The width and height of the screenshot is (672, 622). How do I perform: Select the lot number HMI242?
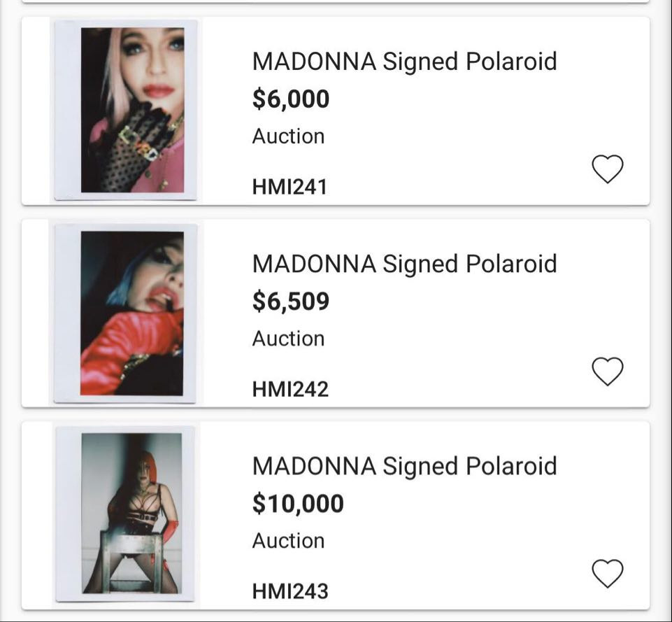pyautogui.click(x=290, y=389)
